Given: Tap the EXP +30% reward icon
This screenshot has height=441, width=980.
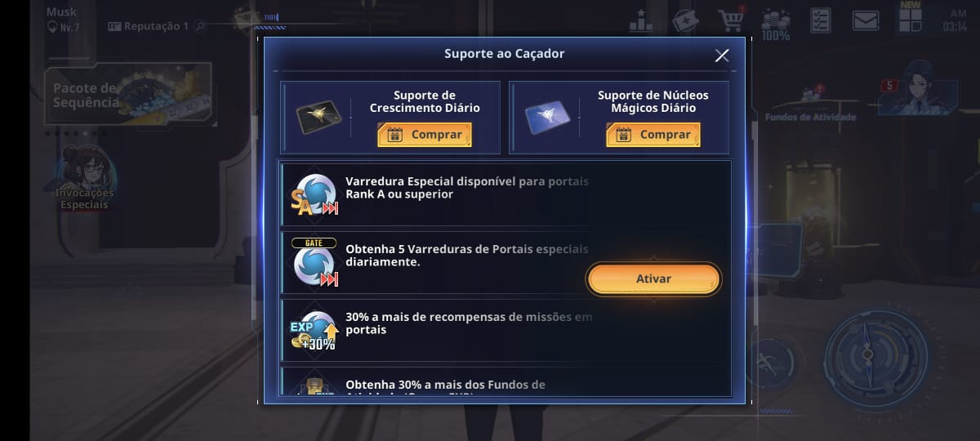Looking at the screenshot, I should (x=314, y=331).
